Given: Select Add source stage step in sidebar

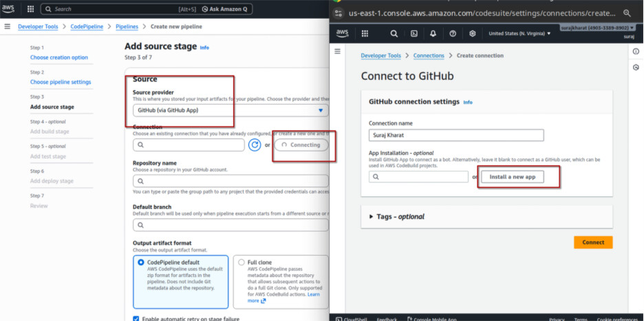Looking at the screenshot, I should tap(52, 107).
